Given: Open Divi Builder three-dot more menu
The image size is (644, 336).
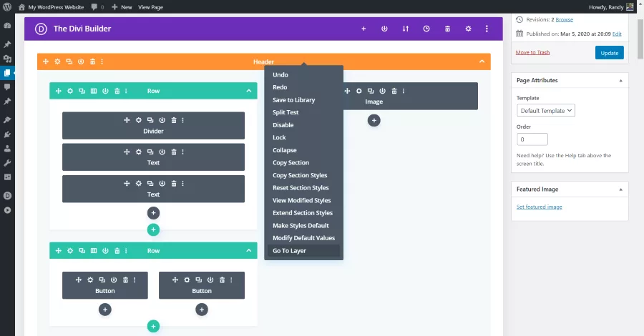Looking at the screenshot, I should click(x=487, y=29).
